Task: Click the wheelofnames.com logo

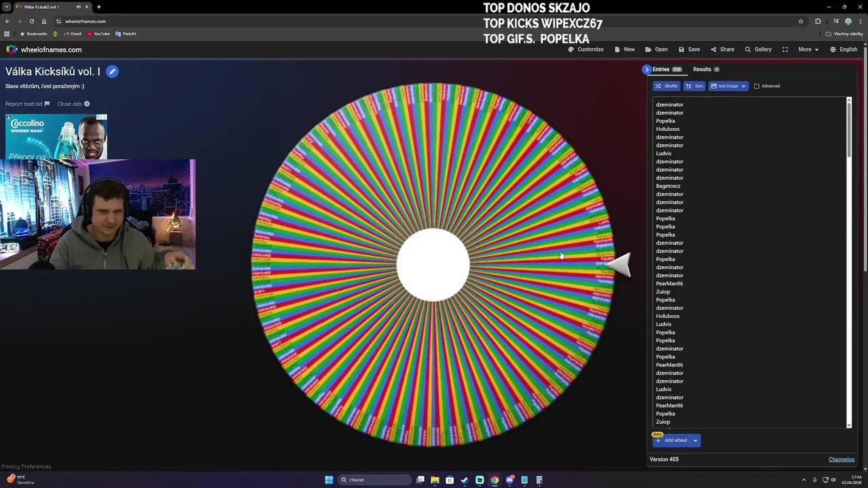Action: (x=44, y=49)
